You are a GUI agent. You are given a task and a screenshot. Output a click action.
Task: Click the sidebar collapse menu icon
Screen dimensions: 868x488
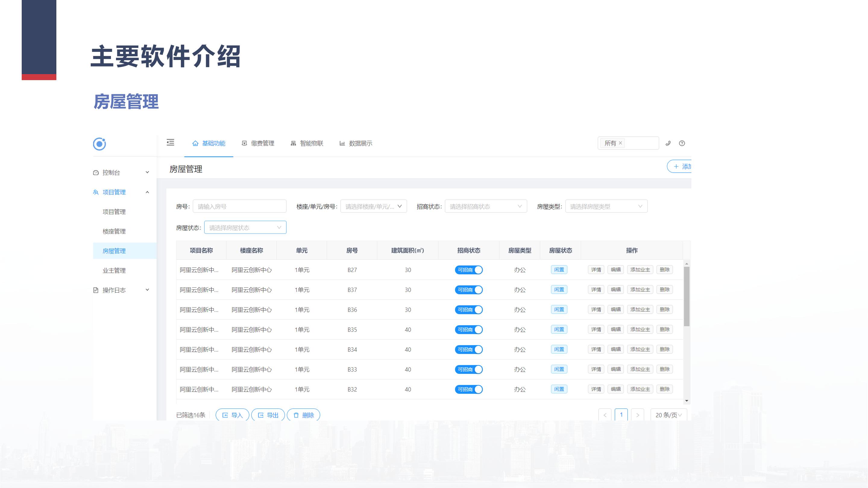[x=171, y=143]
